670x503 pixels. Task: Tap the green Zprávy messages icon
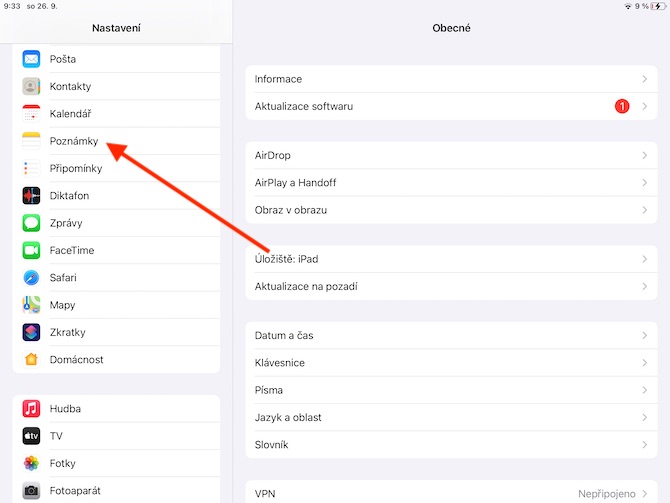[x=31, y=223]
